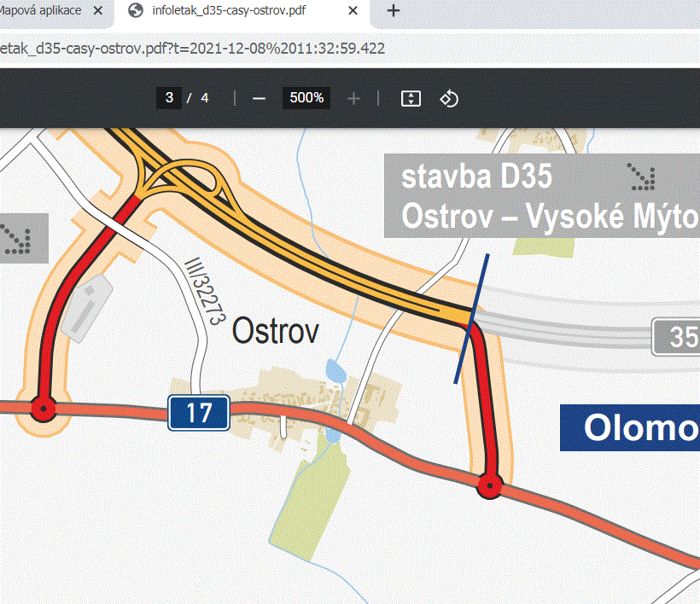
Task: Click the zoom in plus icon
Action: click(353, 97)
